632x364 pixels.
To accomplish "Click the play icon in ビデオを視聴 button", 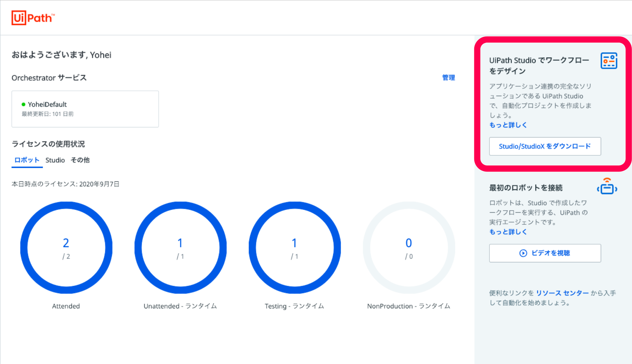I will (523, 253).
